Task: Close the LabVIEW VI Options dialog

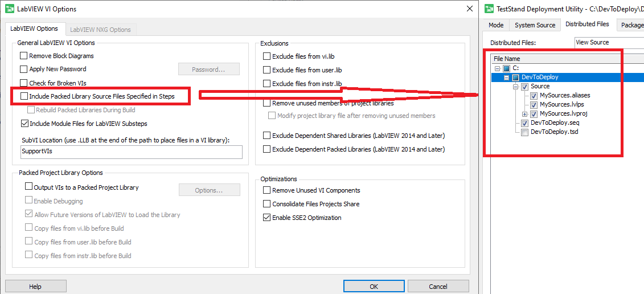Action: click(x=469, y=9)
